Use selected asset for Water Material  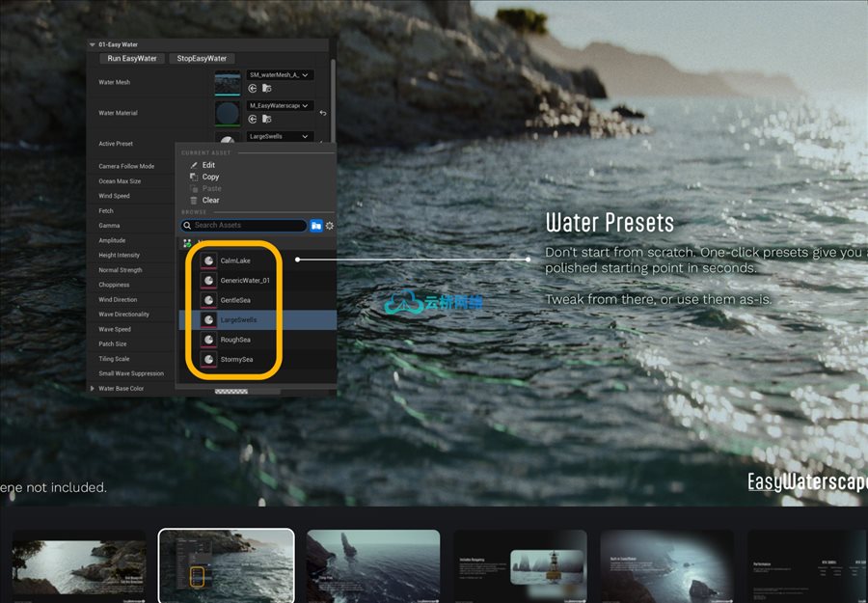(x=253, y=119)
